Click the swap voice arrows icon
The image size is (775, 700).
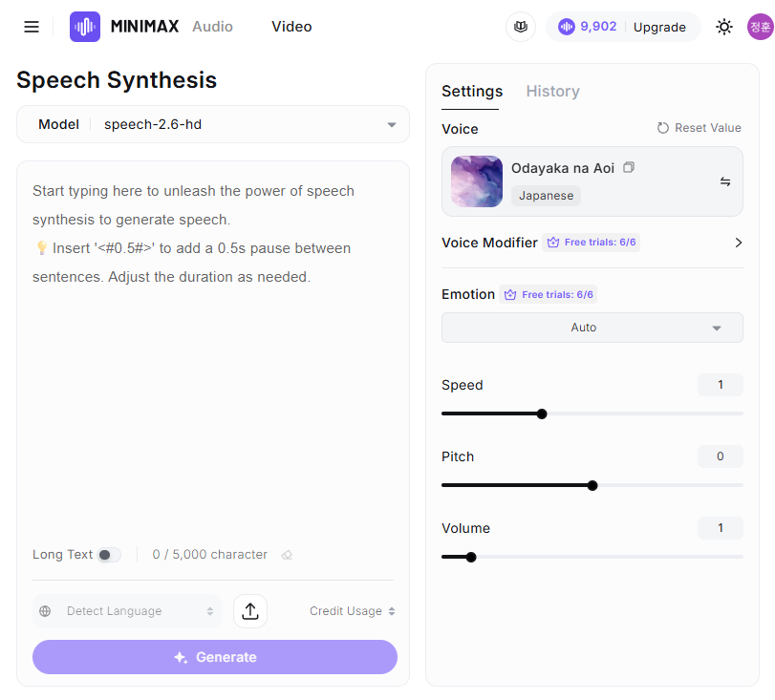click(724, 181)
